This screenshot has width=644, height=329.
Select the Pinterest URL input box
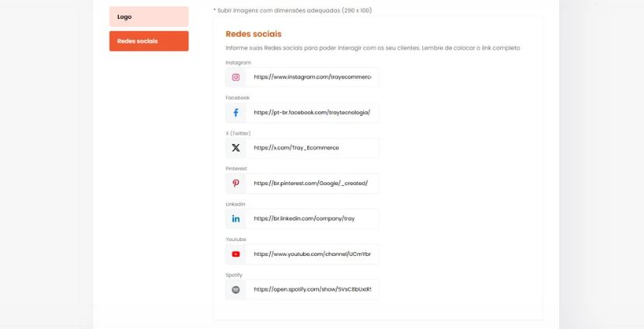click(x=312, y=184)
